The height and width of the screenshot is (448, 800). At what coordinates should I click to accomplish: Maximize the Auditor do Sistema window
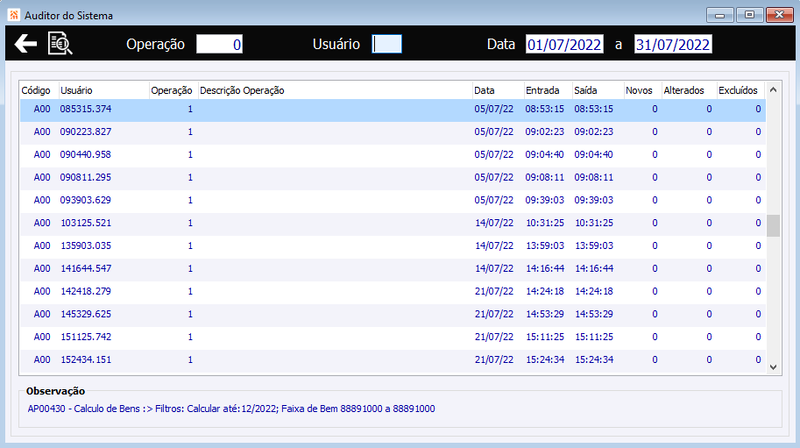[x=749, y=15]
